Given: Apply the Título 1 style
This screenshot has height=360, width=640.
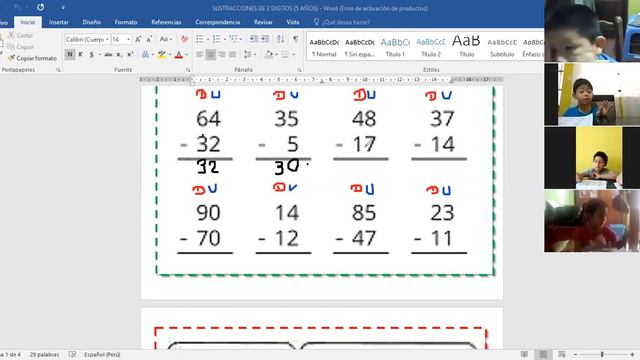Looking at the screenshot, I should (x=395, y=47).
